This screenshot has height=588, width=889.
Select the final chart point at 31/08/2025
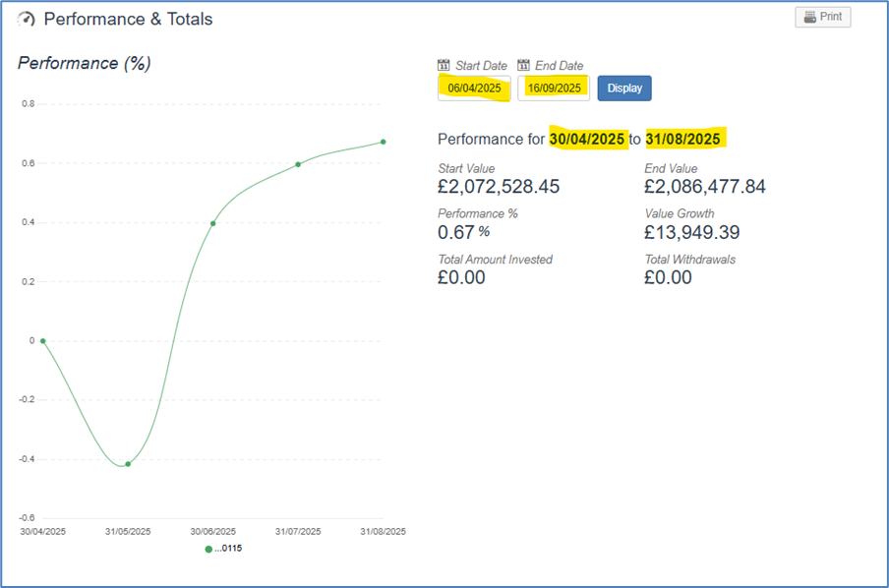tap(383, 142)
